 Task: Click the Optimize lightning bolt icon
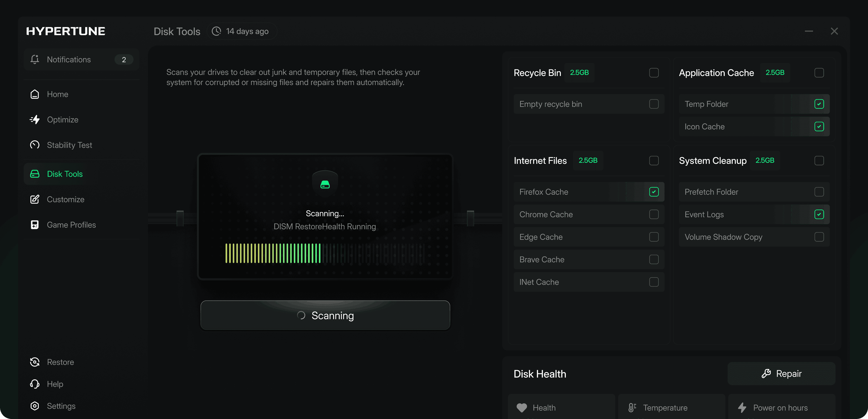pyautogui.click(x=35, y=120)
